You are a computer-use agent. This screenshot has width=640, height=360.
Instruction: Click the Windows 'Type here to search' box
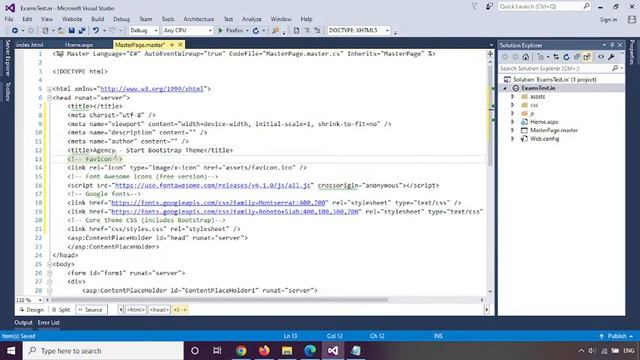[x=103, y=351]
